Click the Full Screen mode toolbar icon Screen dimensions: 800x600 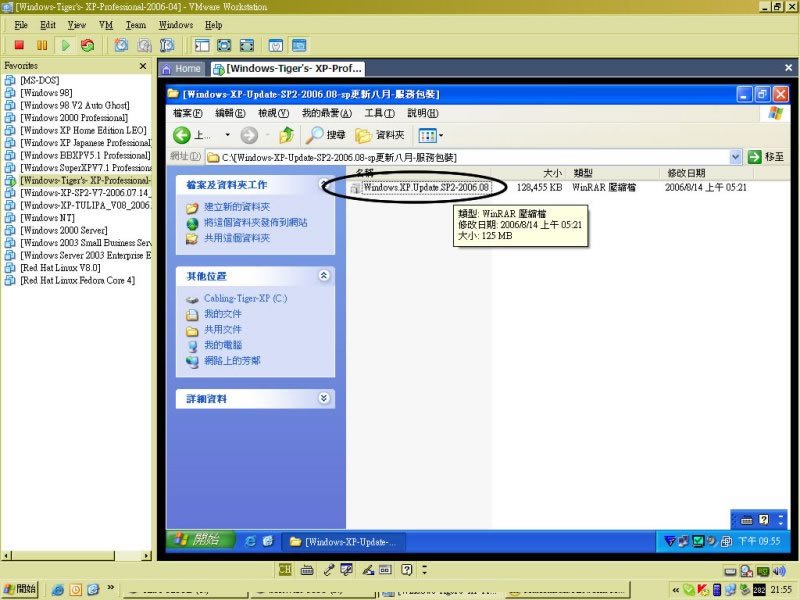(224, 45)
